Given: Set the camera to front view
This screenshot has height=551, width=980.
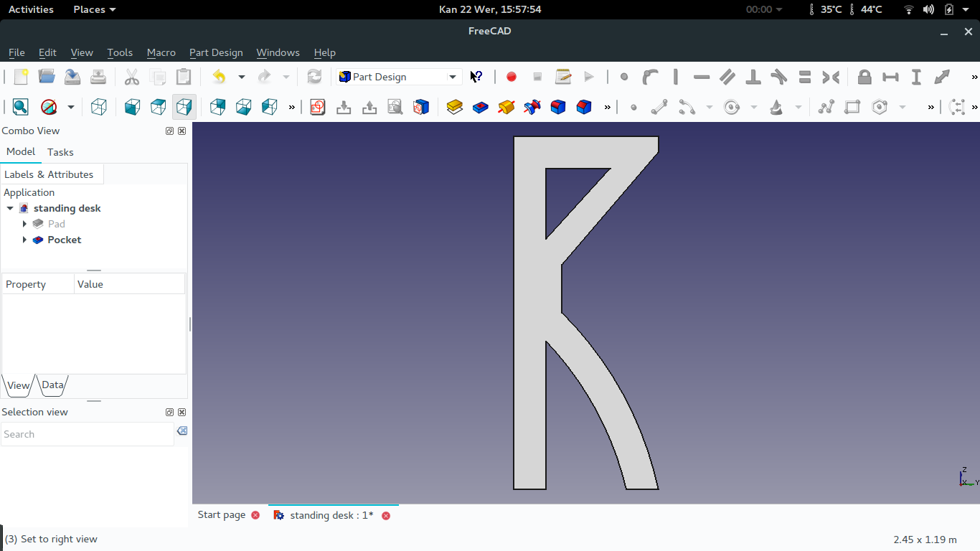Looking at the screenshot, I should (x=132, y=106).
